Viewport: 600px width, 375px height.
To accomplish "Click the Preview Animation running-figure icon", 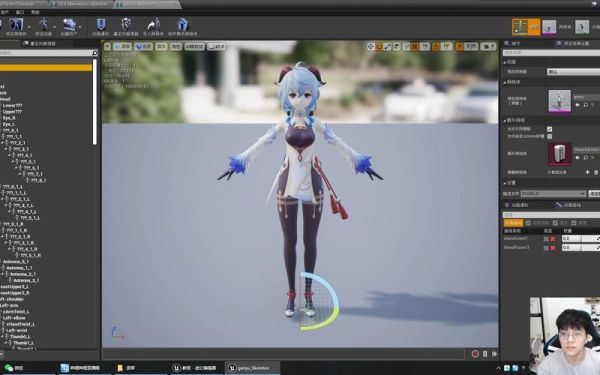I will (x=43, y=25).
